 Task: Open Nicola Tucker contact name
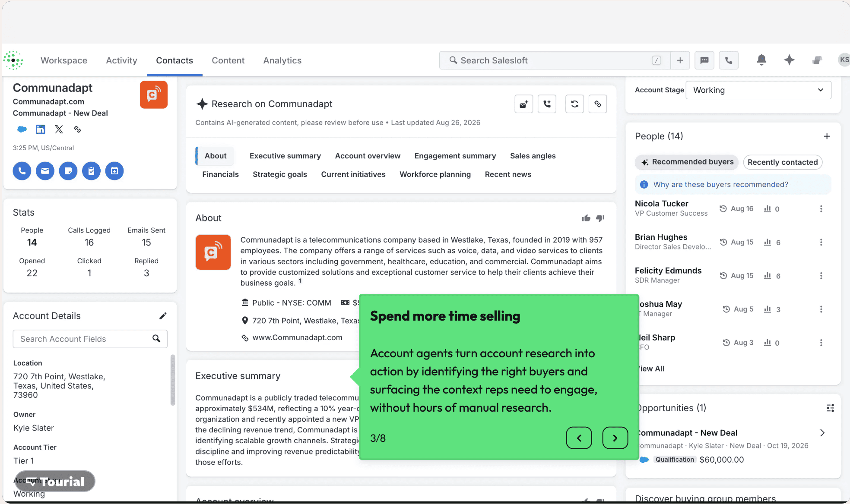(662, 204)
